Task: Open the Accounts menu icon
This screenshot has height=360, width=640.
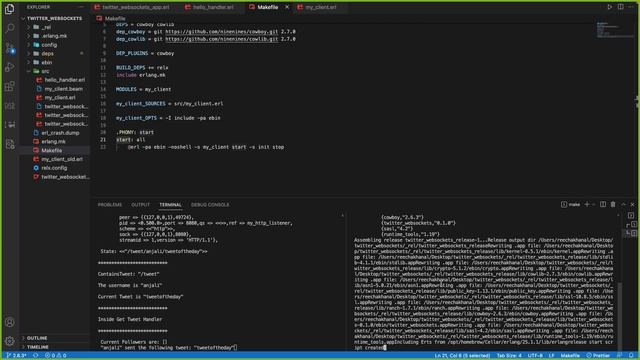Action: coord(9,322)
